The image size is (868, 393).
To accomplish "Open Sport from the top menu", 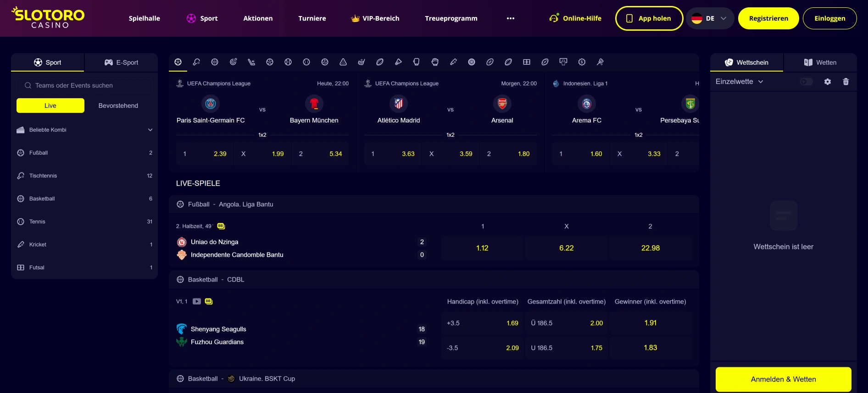I will (x=202, y=18).
